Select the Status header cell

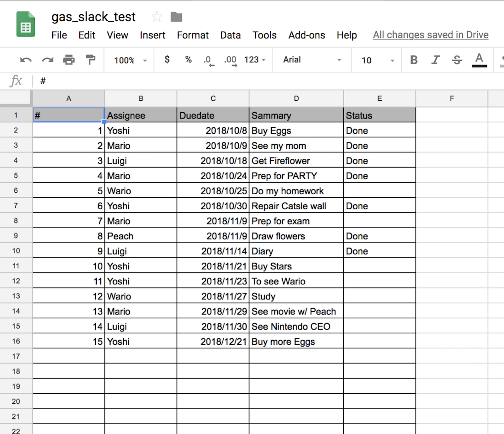(x=380, y=115)
